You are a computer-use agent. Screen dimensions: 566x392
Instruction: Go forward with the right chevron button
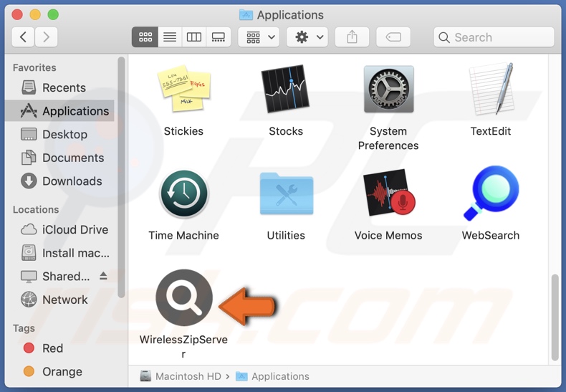(46, 37)
